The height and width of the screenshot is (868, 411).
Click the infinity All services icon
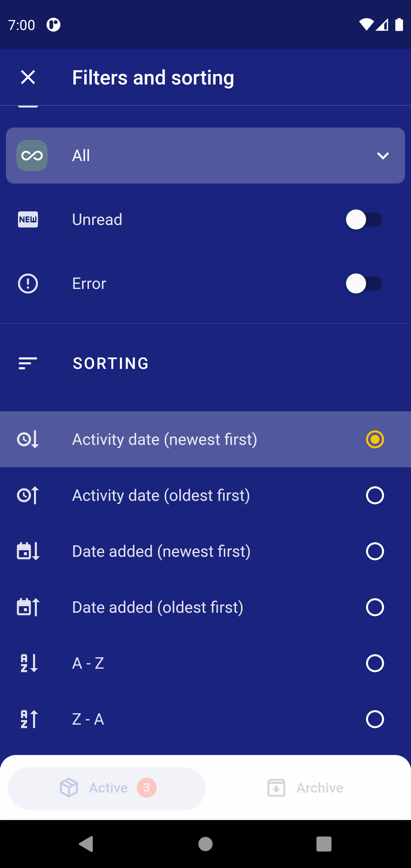pyautogui.click(x=32, y=155)
